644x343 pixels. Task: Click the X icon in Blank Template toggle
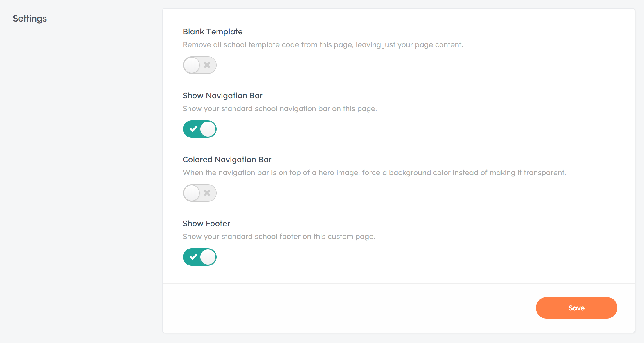pos(207,65)
